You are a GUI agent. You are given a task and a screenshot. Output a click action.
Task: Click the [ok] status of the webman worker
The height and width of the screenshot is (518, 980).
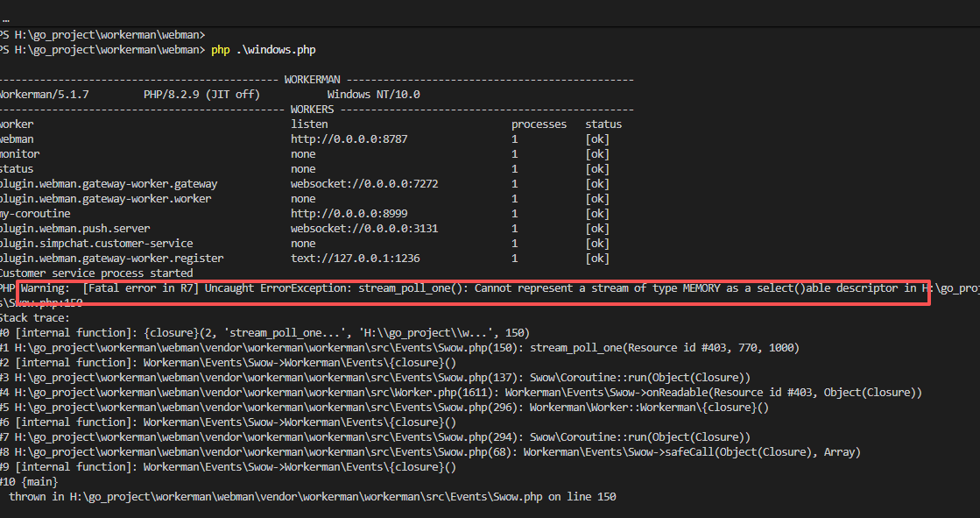pyautogui.click(x=597, y=139)
